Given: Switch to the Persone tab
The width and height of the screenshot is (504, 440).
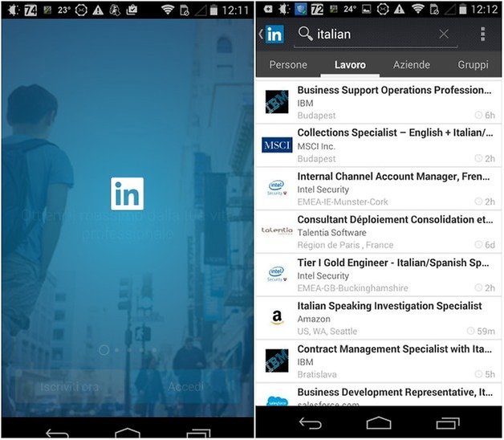Looking at the screenshot, I should click(x=288, y=65).
